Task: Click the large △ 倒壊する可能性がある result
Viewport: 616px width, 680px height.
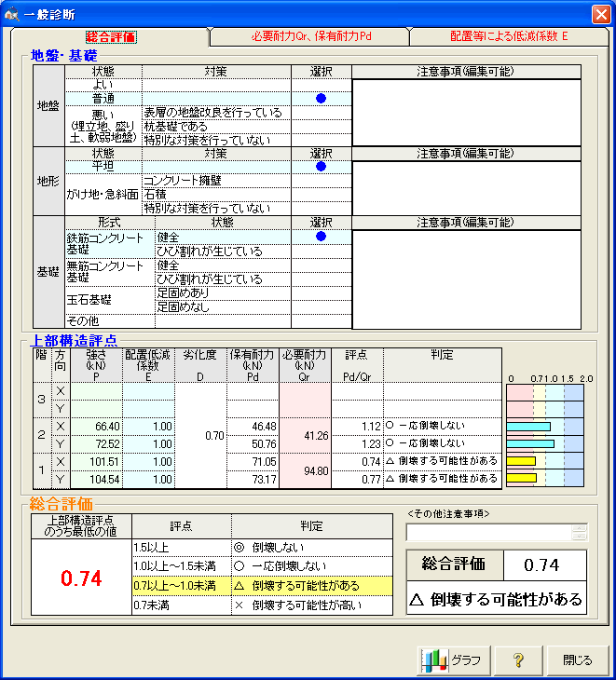Action: [497, 599]
